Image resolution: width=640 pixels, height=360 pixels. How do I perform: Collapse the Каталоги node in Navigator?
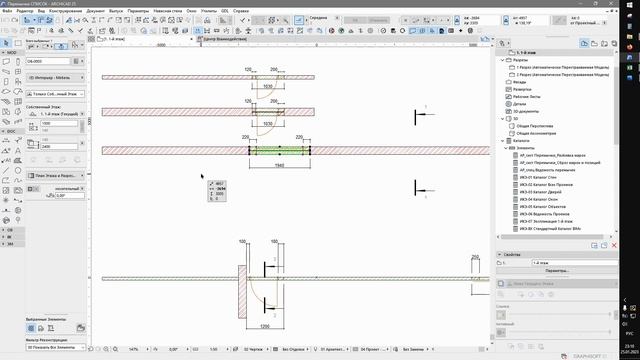tap(502, 141)
